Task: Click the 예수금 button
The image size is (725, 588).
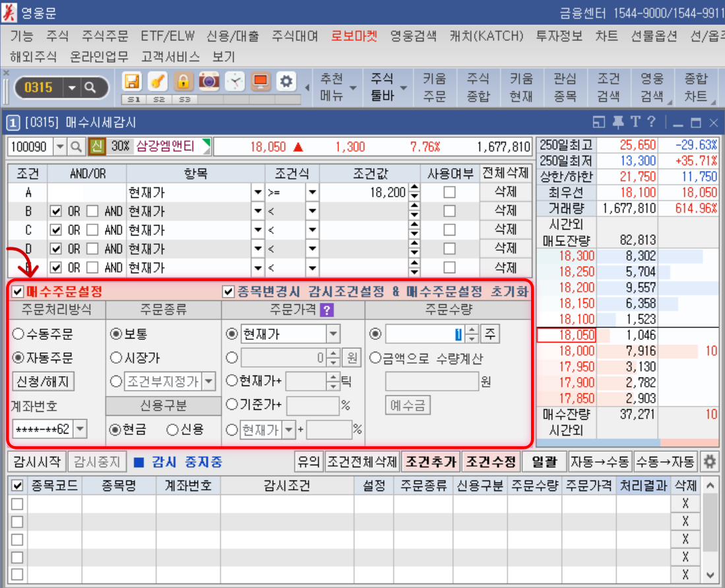Action: click(x=408, y=405)
